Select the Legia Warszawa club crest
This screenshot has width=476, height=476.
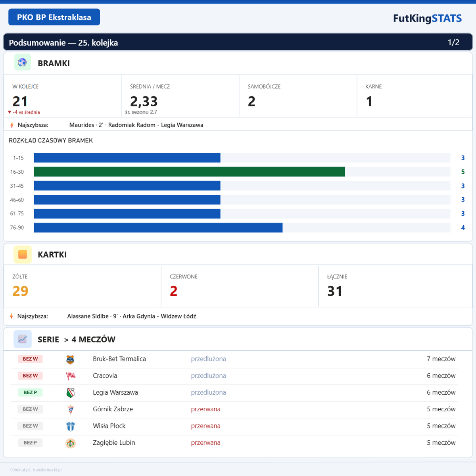click(71, 392)
